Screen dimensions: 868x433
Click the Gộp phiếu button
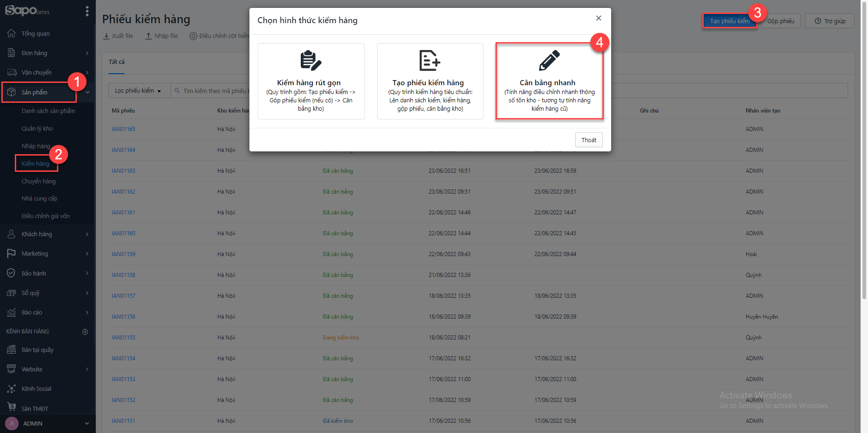(x=781, y=21)
